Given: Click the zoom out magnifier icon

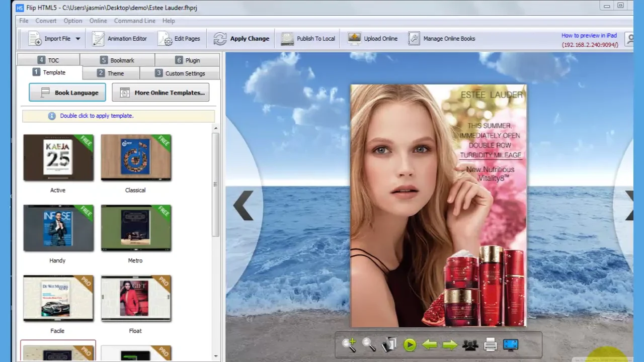Looking at the screenshot, I should [369, 345].
